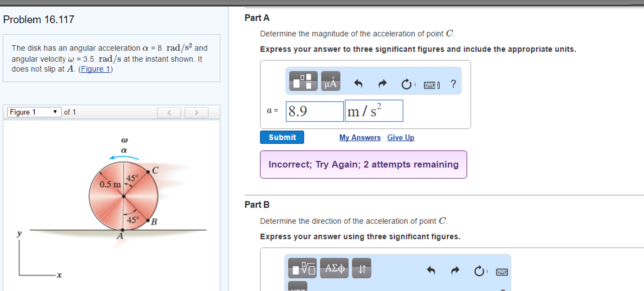This screenshot has width=644, height=291.
Task: Reset Part B answer with circular arrow
Action: point(479,271)
